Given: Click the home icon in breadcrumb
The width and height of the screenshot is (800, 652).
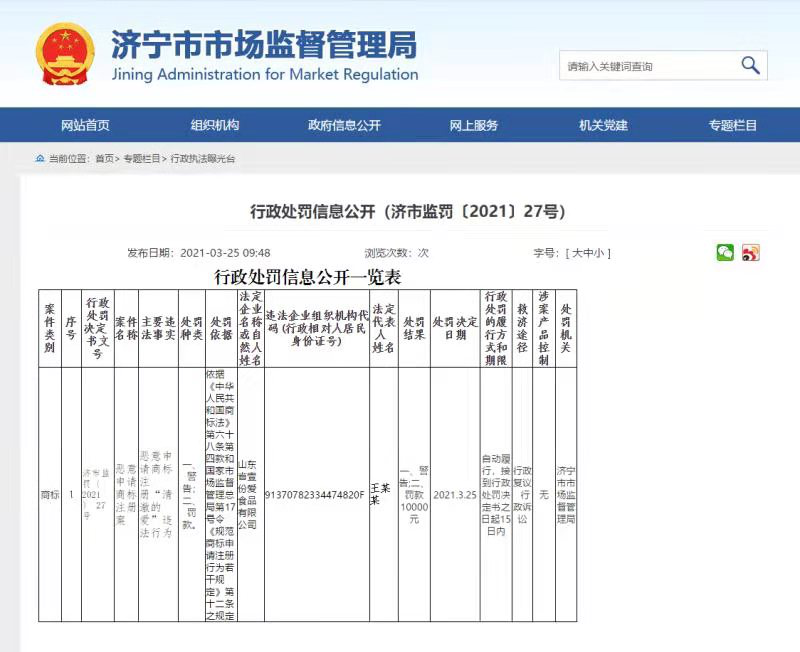Looking at the screenshot, I should pyautogui.click(x=40, y=158).
